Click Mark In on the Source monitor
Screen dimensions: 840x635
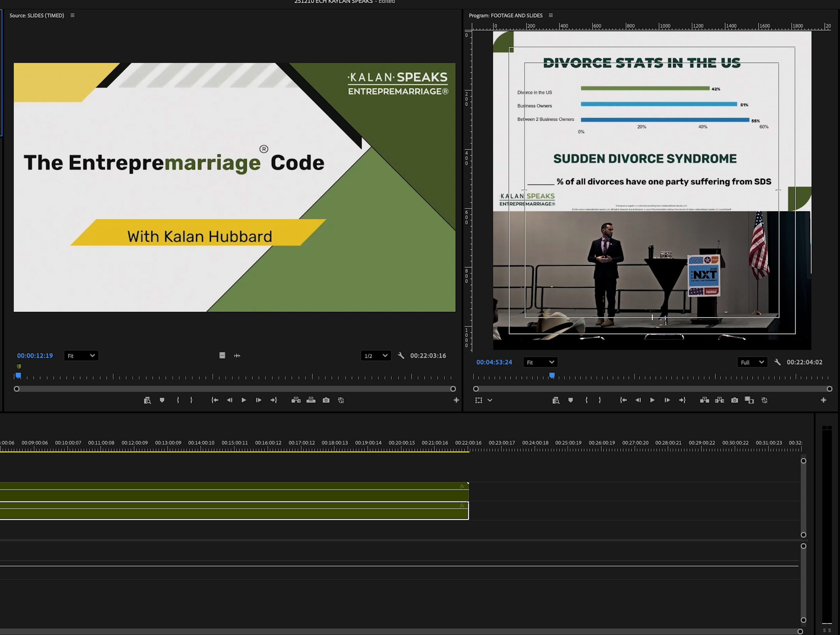(x=178, y=400)
